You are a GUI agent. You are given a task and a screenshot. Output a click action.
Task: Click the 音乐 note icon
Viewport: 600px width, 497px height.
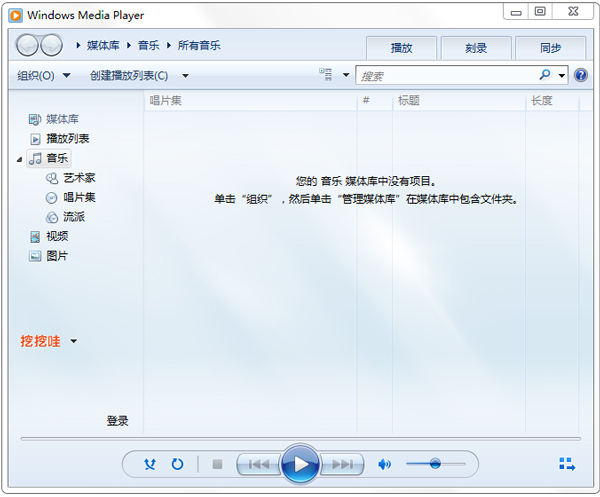[x=36, y=158]
